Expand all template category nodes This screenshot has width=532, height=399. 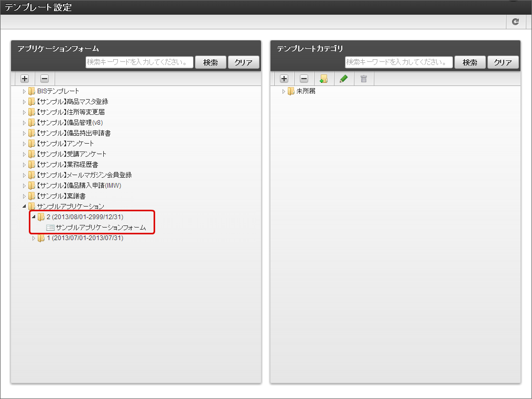coord(284,79)
